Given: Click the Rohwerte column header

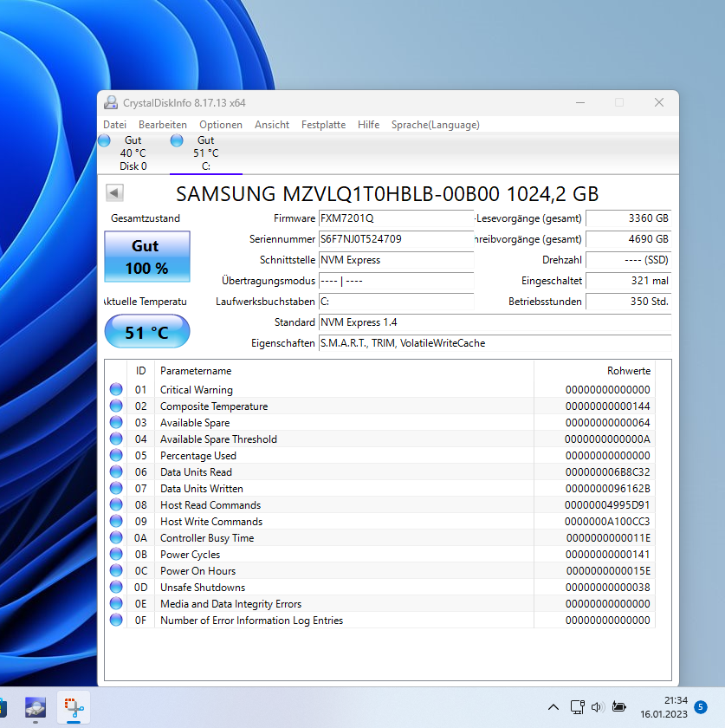Looking at the screenshot, I should click(x=594, y=371).
